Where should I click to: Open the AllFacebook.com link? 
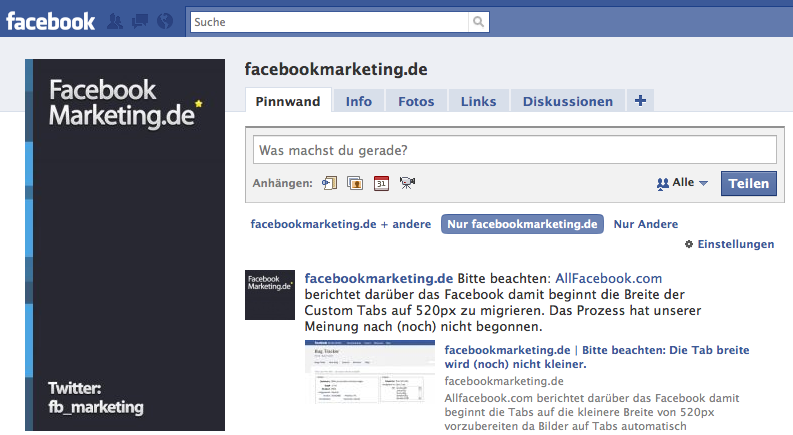608,278
